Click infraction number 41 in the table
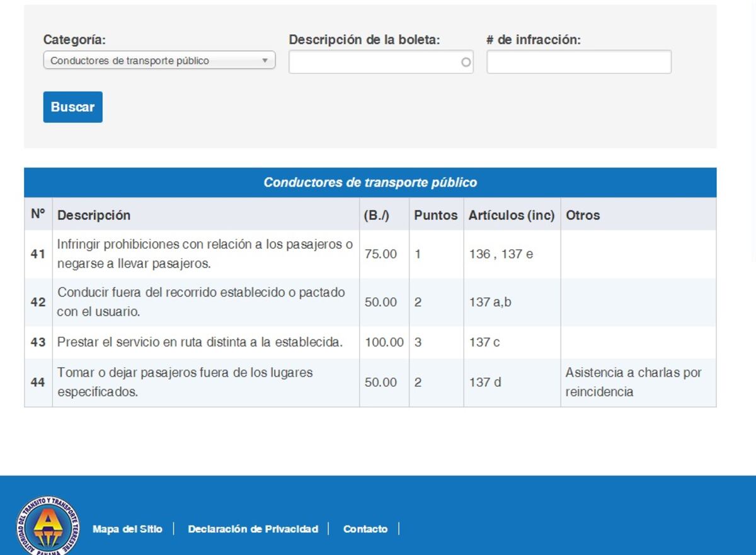 click(38, 255)
